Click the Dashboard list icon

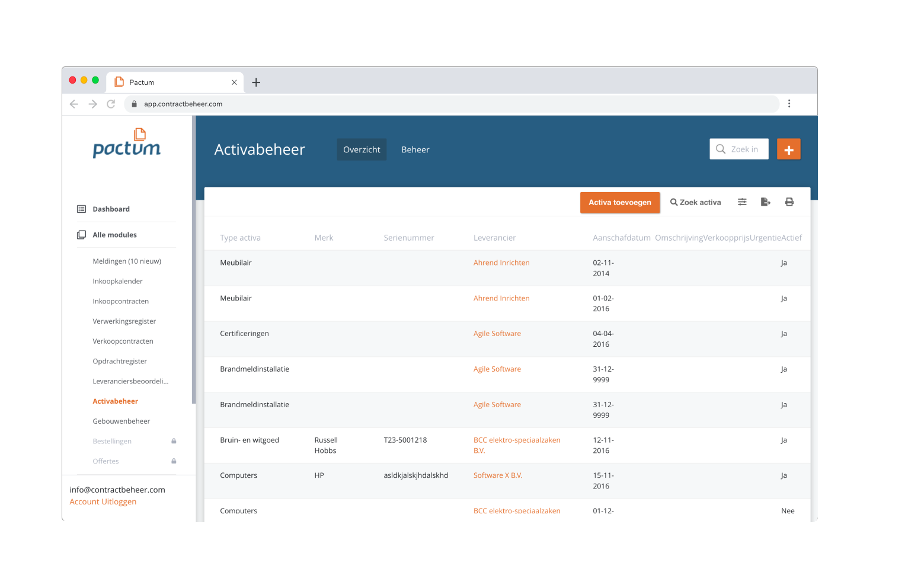[82, 209]
